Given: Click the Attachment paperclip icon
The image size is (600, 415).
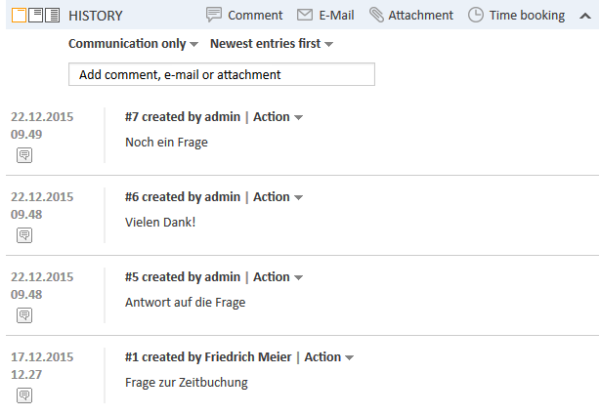Looking at the screenshot, I should (x=375, y=16).
